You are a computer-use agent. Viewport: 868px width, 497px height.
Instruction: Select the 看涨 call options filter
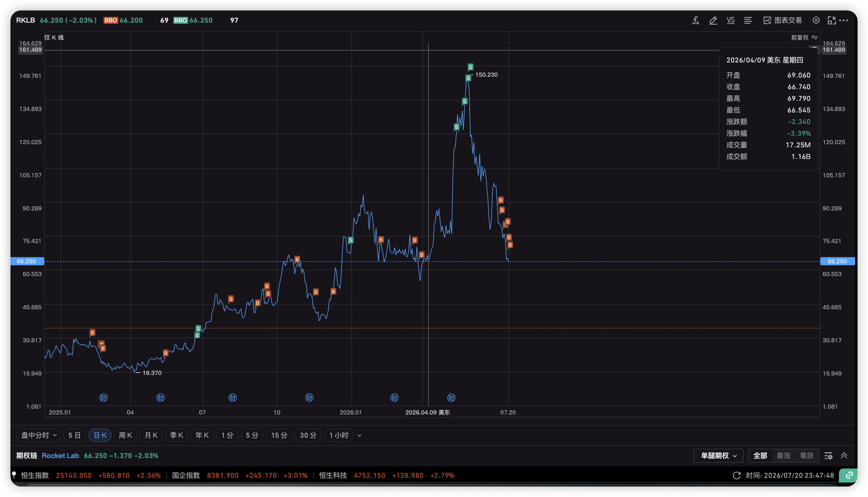(x=783, y=456)
